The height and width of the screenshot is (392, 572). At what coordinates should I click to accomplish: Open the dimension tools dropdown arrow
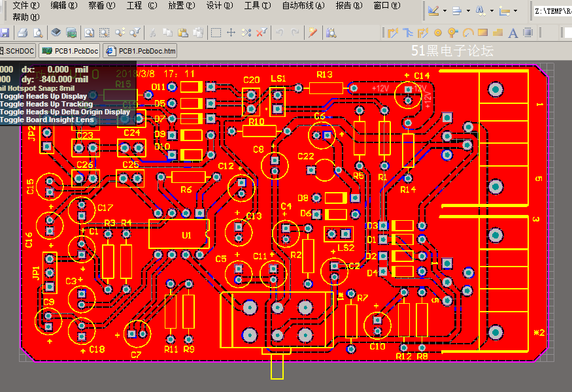(x=515, y=11)
